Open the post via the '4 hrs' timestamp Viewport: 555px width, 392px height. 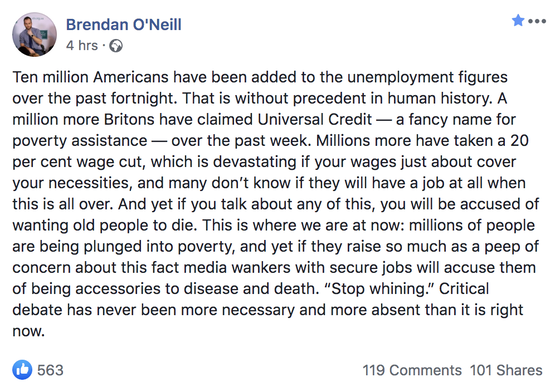click(x=82, y=46)
